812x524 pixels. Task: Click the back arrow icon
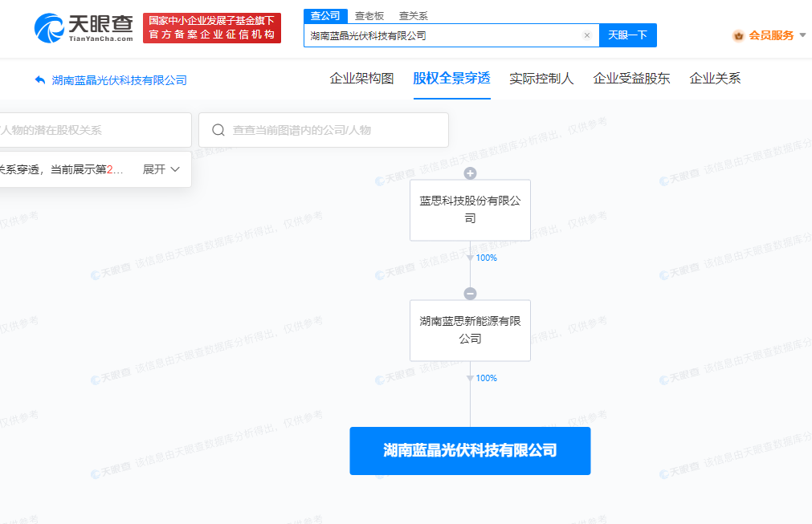[x=40, y=79]
